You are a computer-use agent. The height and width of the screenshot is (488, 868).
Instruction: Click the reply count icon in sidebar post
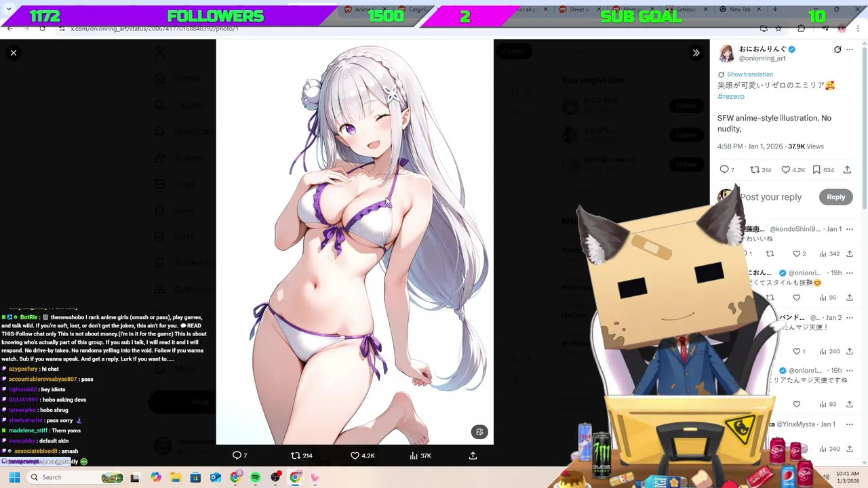point(724,169)
